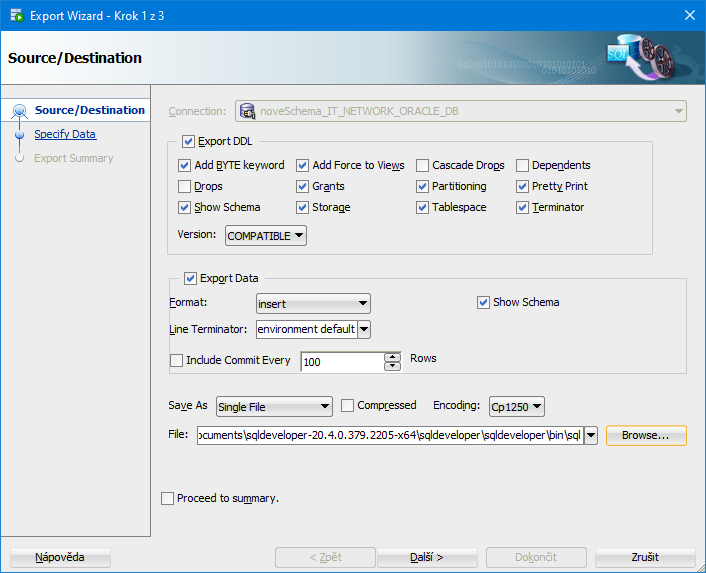Go to the Specify Data step

point(65,134)
